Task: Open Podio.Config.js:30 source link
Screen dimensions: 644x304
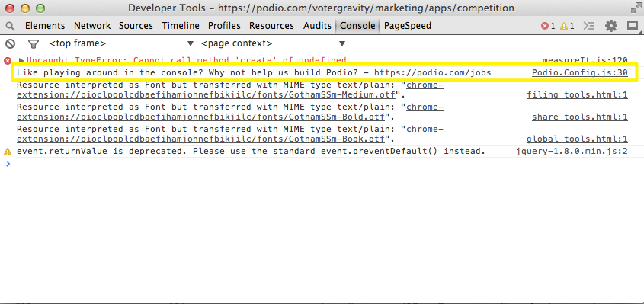Action: click(579, 73)
